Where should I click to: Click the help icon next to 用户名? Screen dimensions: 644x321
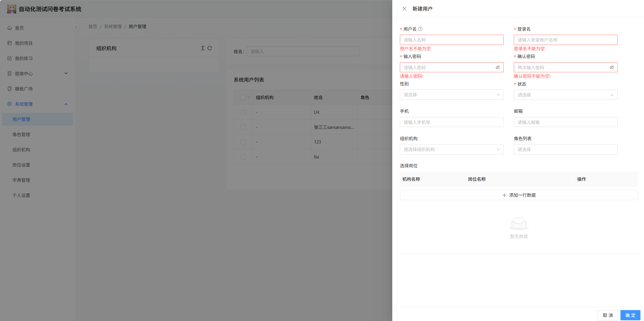point(420,29)
